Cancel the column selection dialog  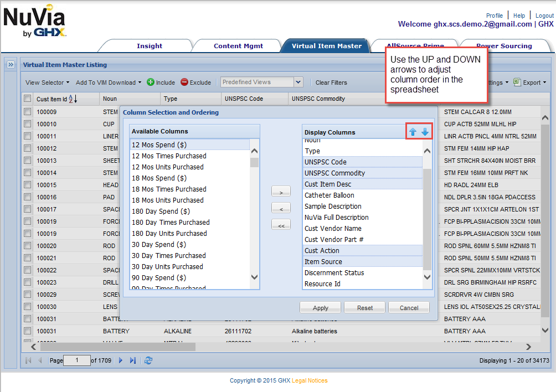[x=409, y=308]
